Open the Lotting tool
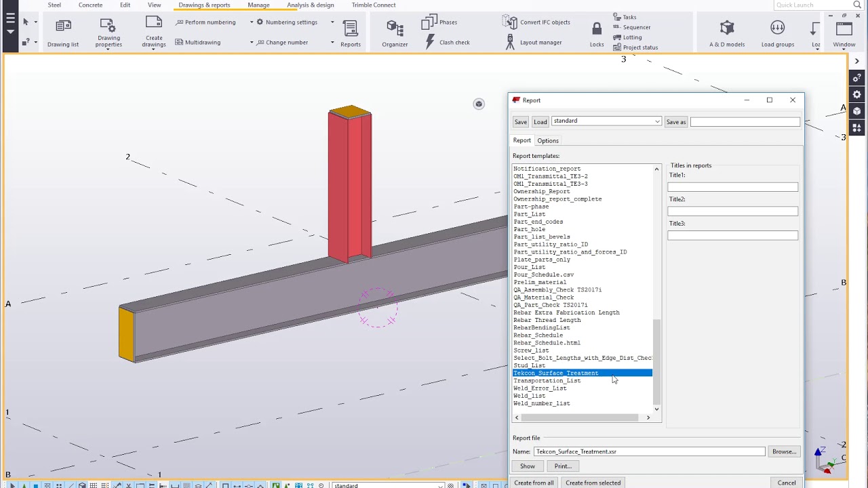This screenshot has width=868, height=488. tap(627, 37)
